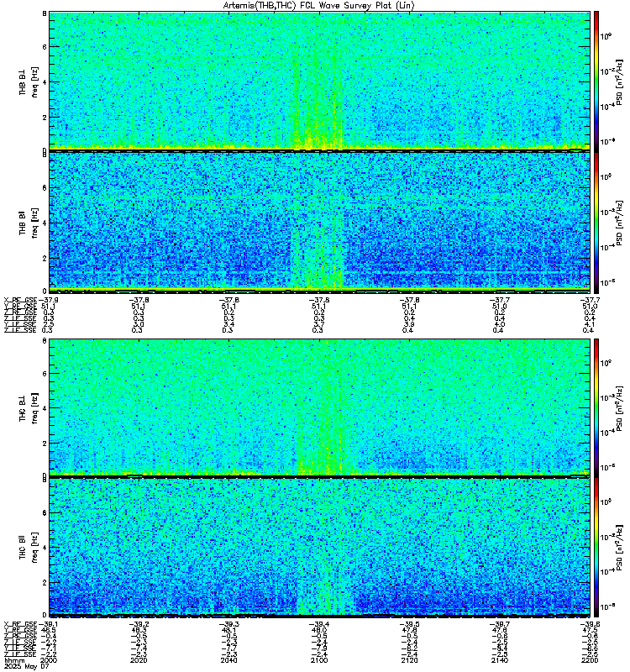Click the 2040 time tick label
This screenshot has width=630, height=672.
coord(228,660)
